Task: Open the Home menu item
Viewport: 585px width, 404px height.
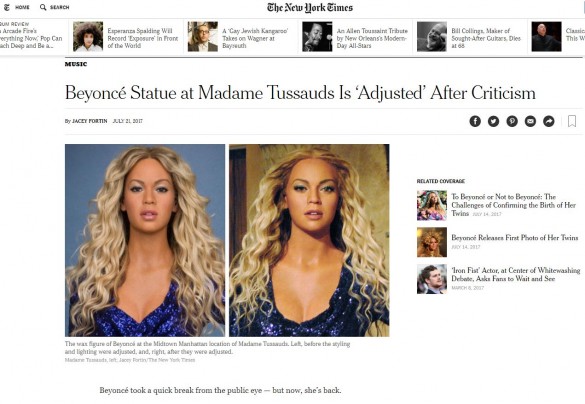Action: pos(22,7)
